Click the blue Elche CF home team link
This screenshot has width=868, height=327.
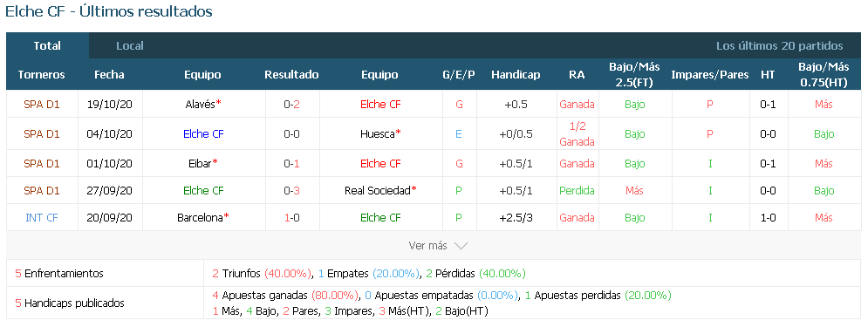(x=203, y=134)
